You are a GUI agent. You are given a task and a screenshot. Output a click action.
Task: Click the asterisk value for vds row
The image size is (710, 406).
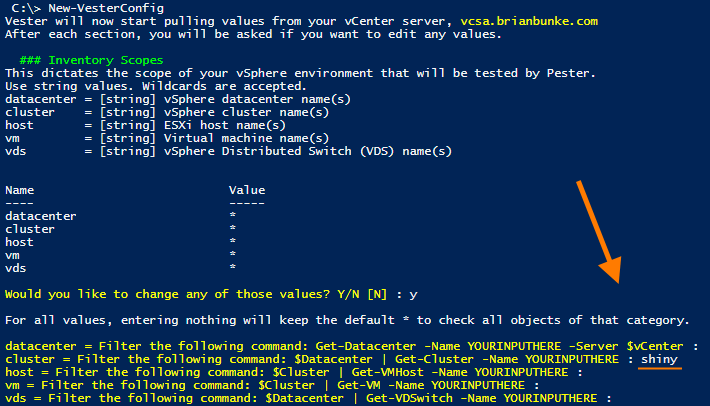pyautogui.click(x=232, y=268)
